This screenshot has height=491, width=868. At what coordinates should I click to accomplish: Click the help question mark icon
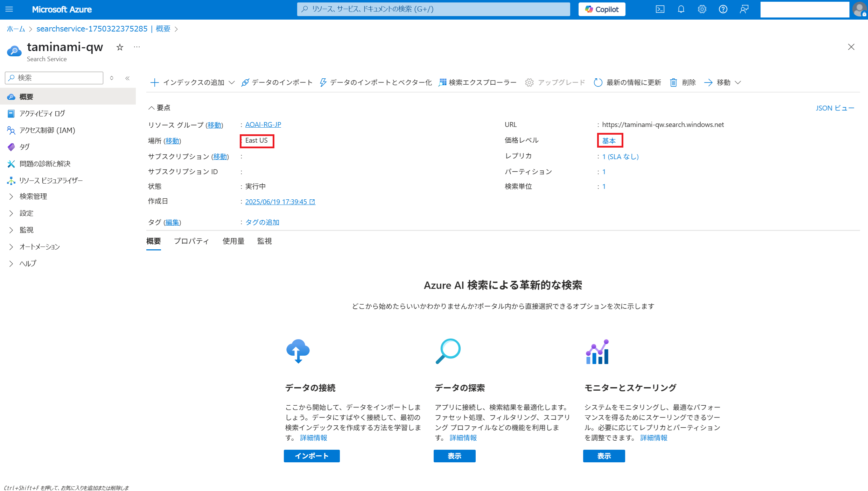tap(723, 9)
